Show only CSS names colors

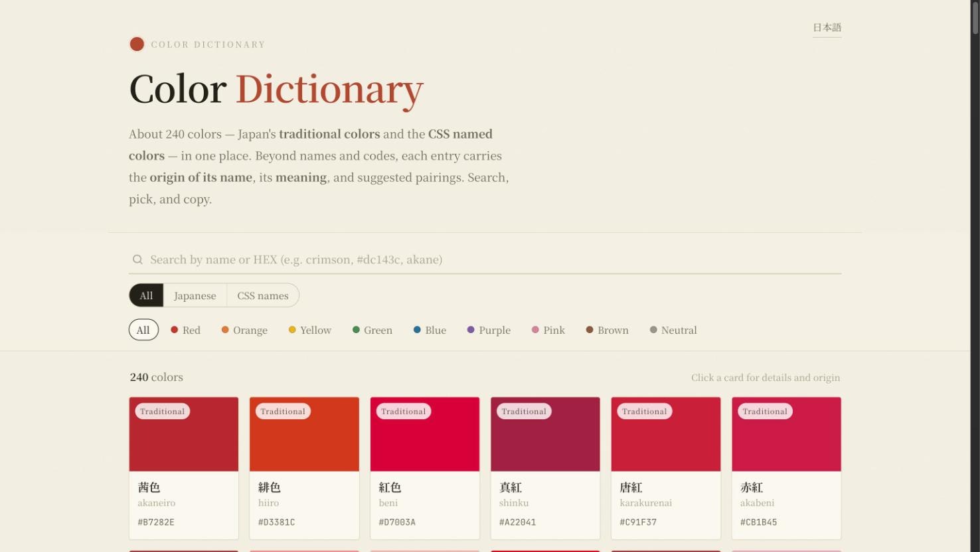tap(263, 296)
